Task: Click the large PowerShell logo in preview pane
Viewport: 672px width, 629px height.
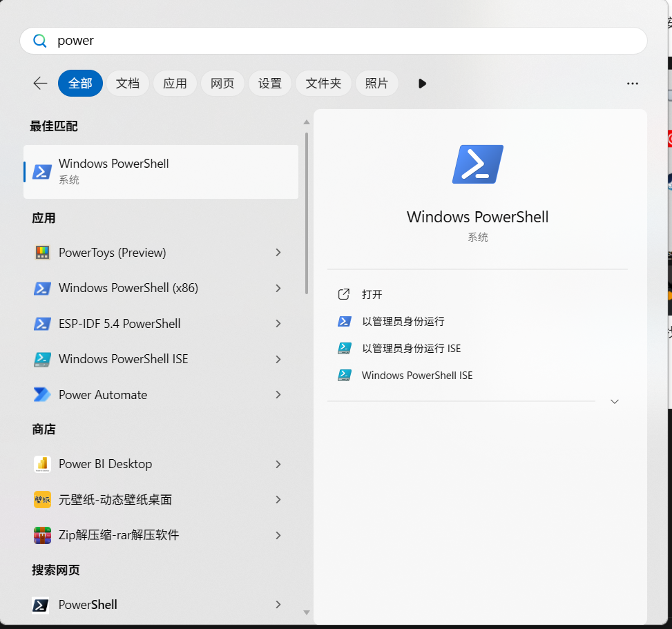Action: (478, 164)
